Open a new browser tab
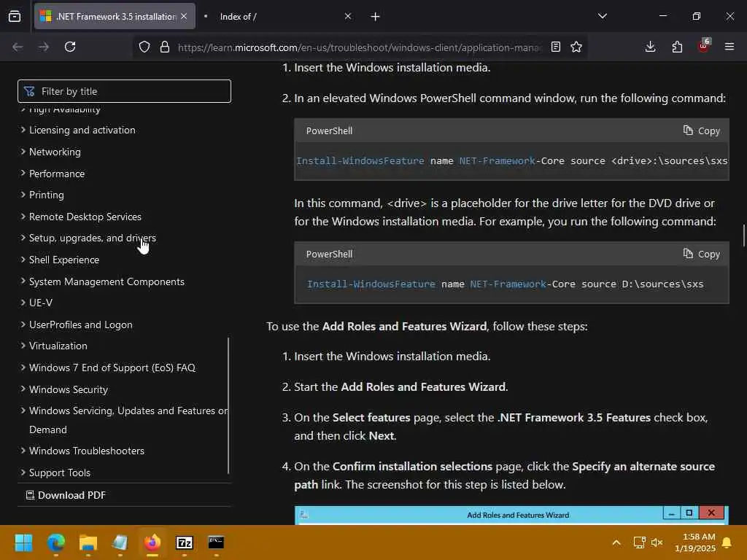Screen dimensions: 747x560 point(376,17)
